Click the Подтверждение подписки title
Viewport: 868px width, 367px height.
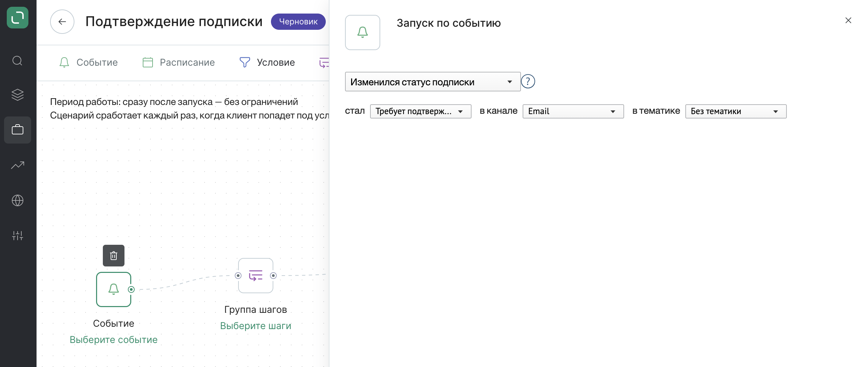click(174, 21)
